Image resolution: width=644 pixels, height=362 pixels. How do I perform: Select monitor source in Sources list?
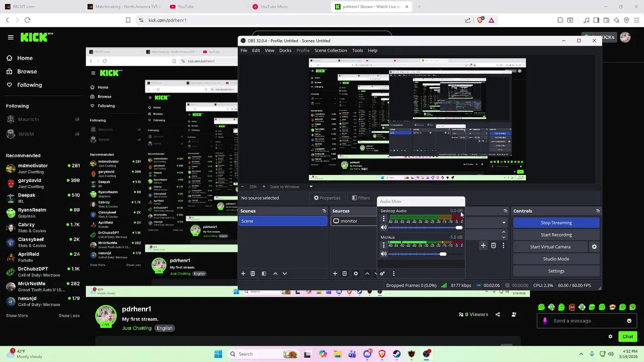pyautogui.click(x=353, y=221)
